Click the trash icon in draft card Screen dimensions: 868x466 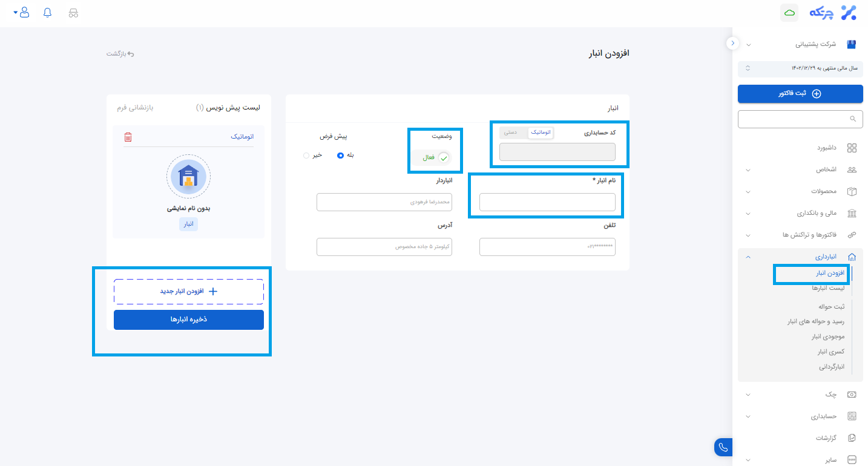[128, 137]
